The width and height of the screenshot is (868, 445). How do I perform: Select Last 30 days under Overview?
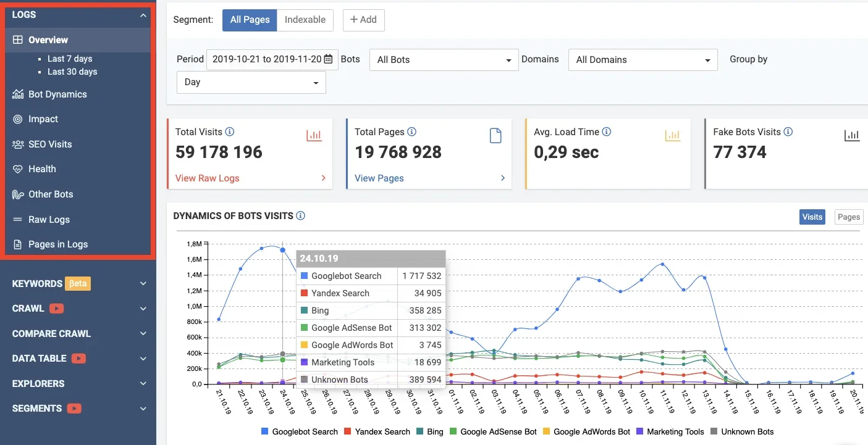tap(72, 72)
